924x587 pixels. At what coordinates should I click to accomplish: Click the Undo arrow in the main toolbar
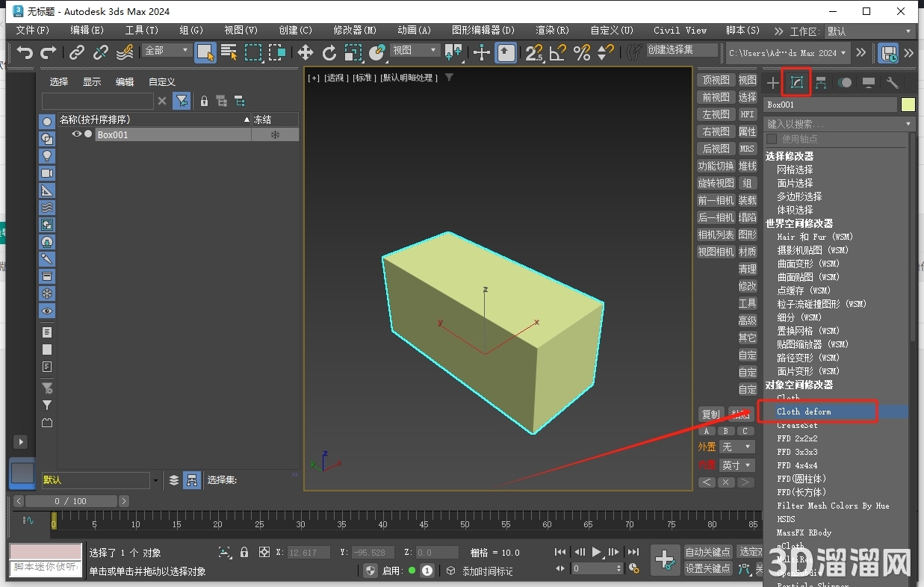coord(25,52)
